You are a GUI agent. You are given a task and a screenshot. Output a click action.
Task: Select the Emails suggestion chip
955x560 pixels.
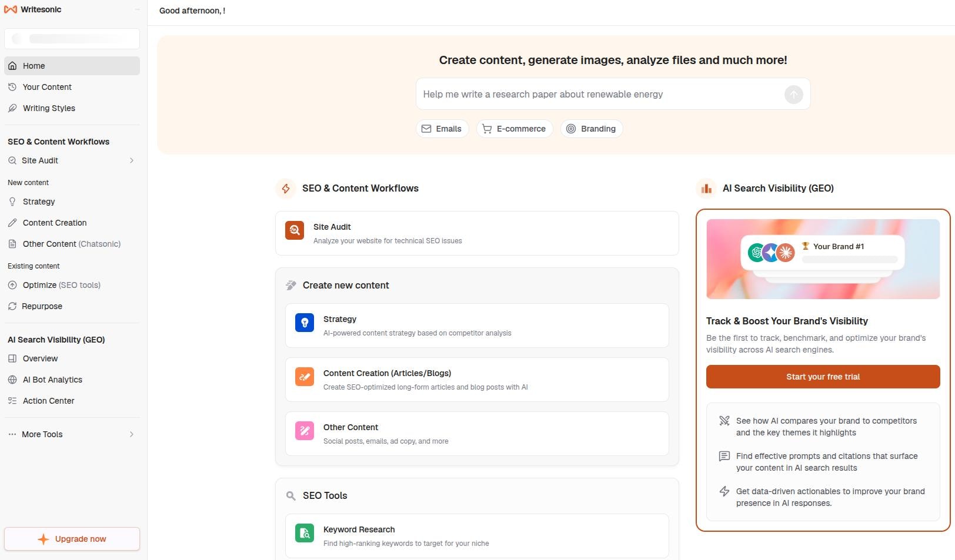click(442, 129)
